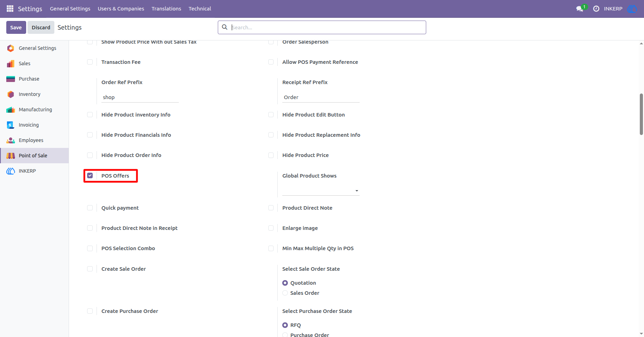Click the Order Ref Prefix field

[x=140, y=97]
